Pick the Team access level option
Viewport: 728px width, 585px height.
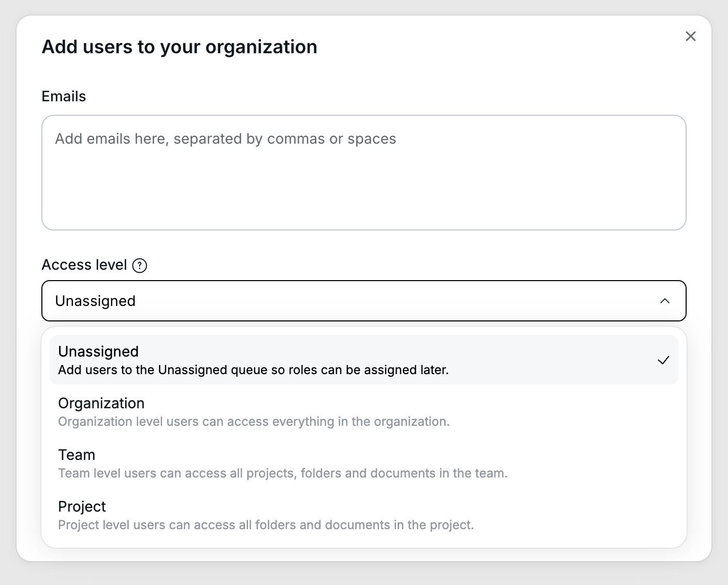(x=364, y=463)
